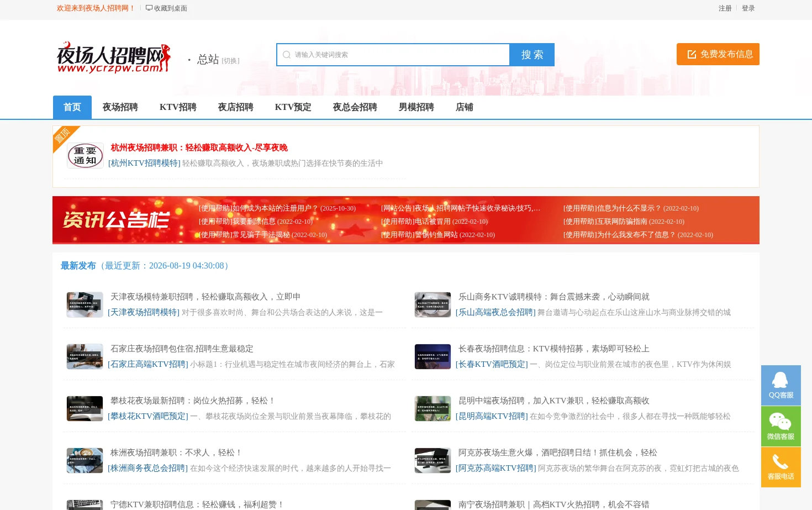Screen dimensions: 812x510
Task: Open thumbnail of 长春夜场招聘信息 post
Action: pos(433,356)
